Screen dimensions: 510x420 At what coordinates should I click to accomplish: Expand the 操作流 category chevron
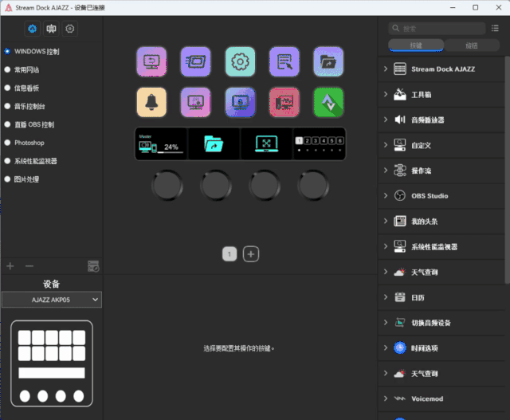[386, 171]
